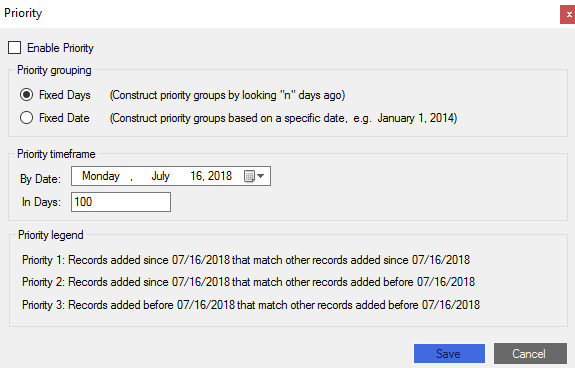The height and width of the screenshot is (368, 575).
Task: Click the 'Fixed Days' label text
Action: coord(65,95)
